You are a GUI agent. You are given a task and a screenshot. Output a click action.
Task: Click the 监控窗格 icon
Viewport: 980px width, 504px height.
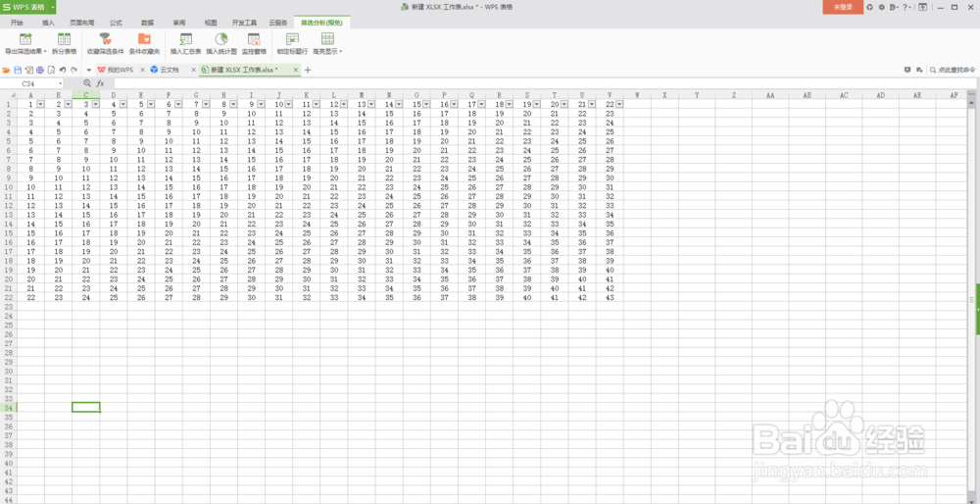click(254, 39)
